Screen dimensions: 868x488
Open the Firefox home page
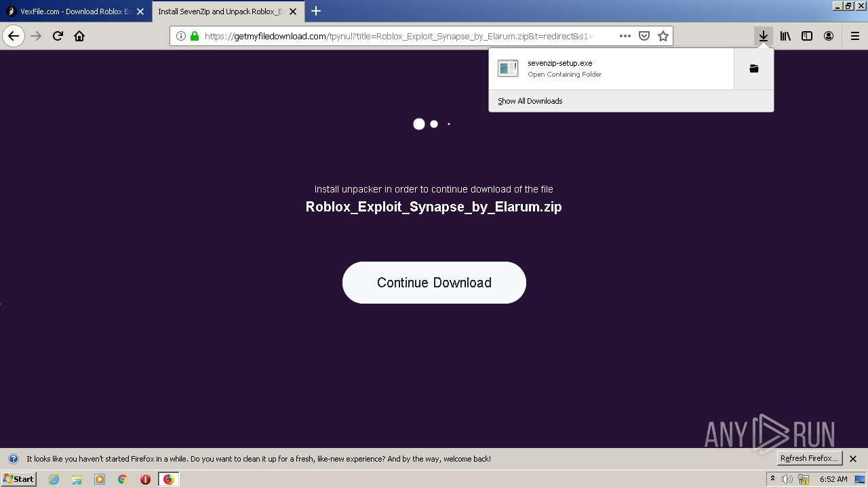pyautogui.click(x=79, y=36)
